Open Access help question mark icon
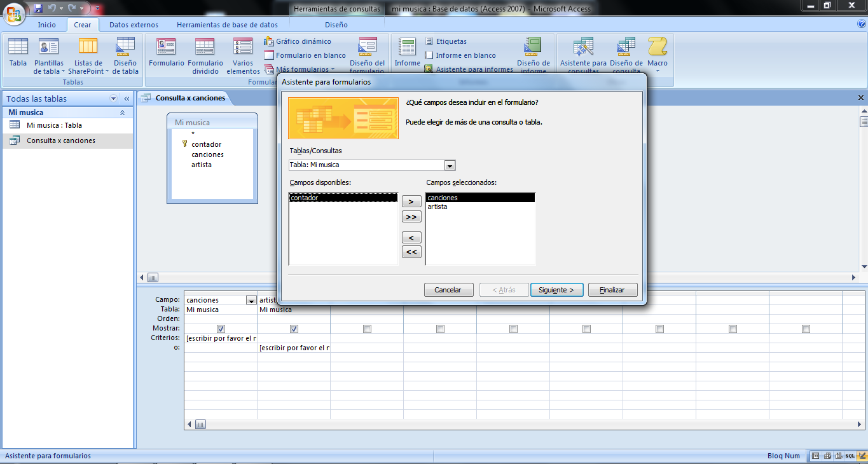Screen dimensions: 868x464 click(862, 24)
